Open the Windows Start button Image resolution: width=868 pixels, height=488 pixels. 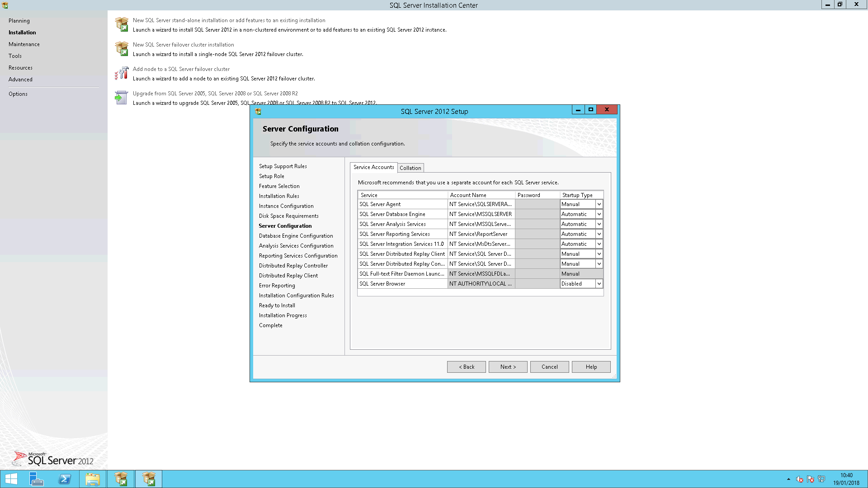tap(11, 479)
